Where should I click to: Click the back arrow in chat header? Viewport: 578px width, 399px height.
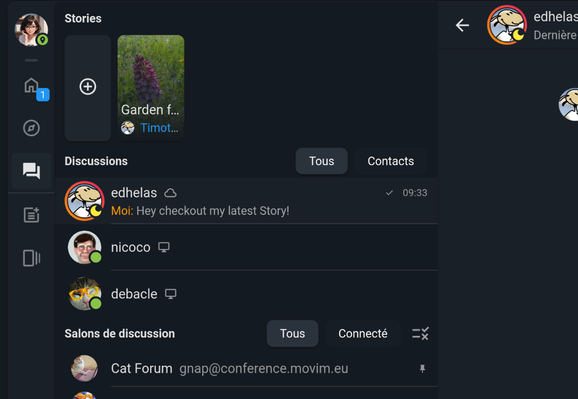pos(462,25)
